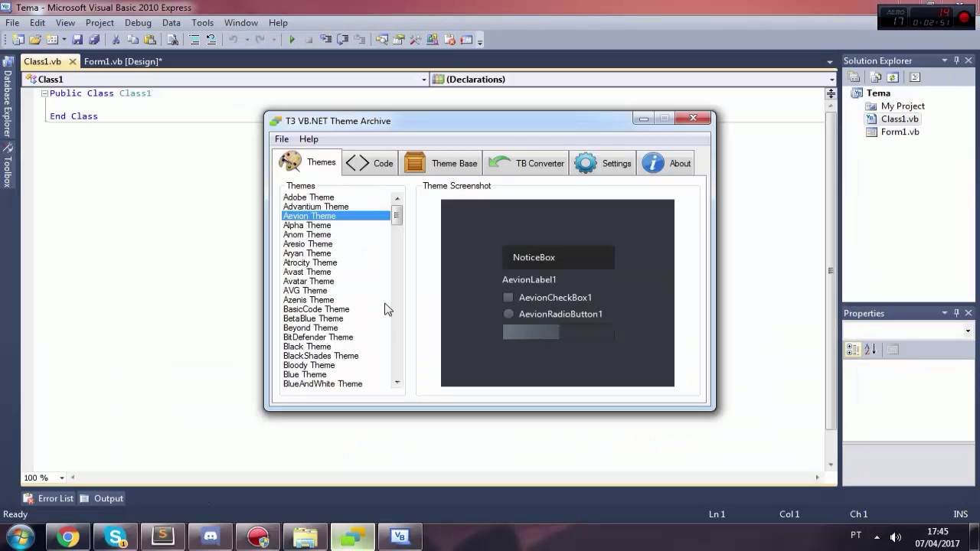Click the Find binoculars icon
The height and width of the screenshot is (551, 980).
[173, 40]
